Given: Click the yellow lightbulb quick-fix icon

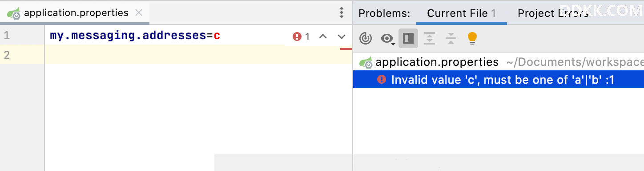Looking at the screenshot, I should (x=472, y=39).
